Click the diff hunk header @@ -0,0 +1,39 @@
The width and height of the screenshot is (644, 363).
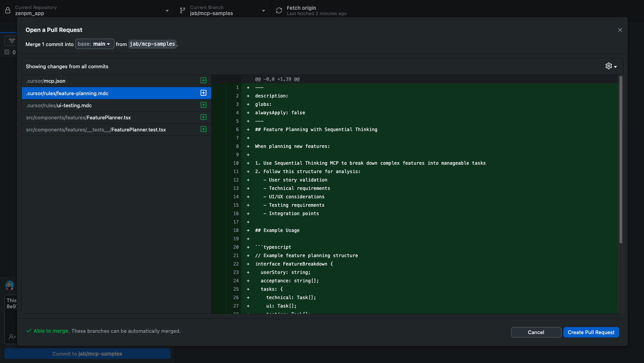click(277, 79)
